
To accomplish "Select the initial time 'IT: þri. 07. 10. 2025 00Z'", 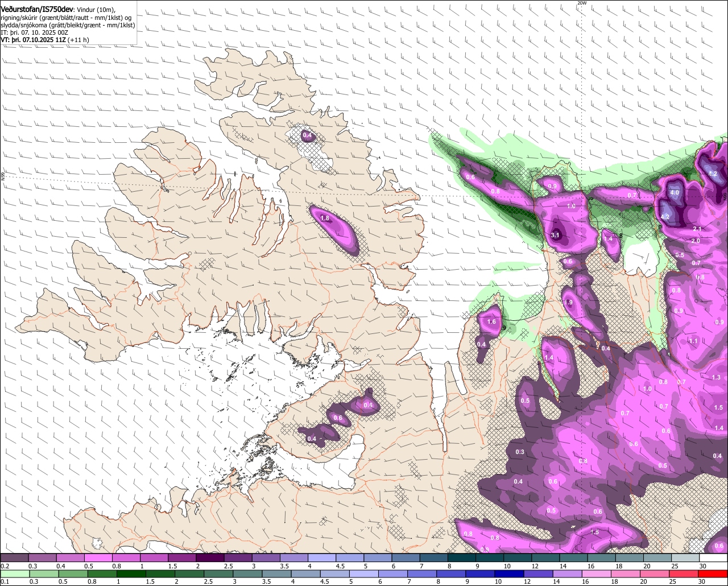I will [x=35, y=33].
